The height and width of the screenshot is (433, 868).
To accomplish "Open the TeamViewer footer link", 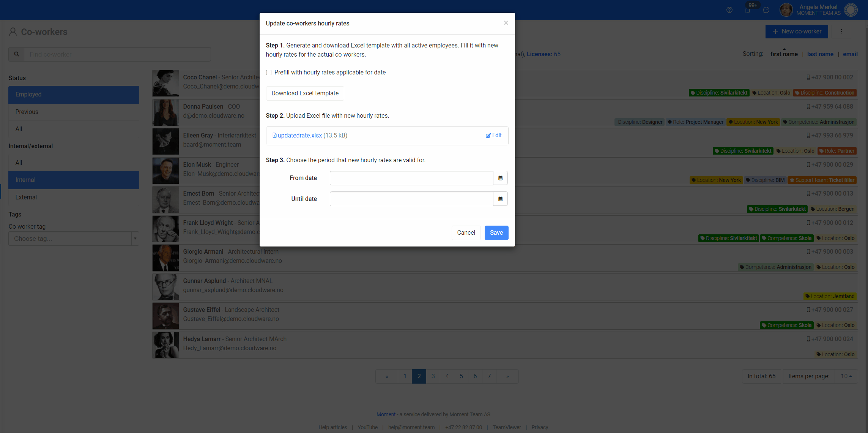I will coord(506,428).
